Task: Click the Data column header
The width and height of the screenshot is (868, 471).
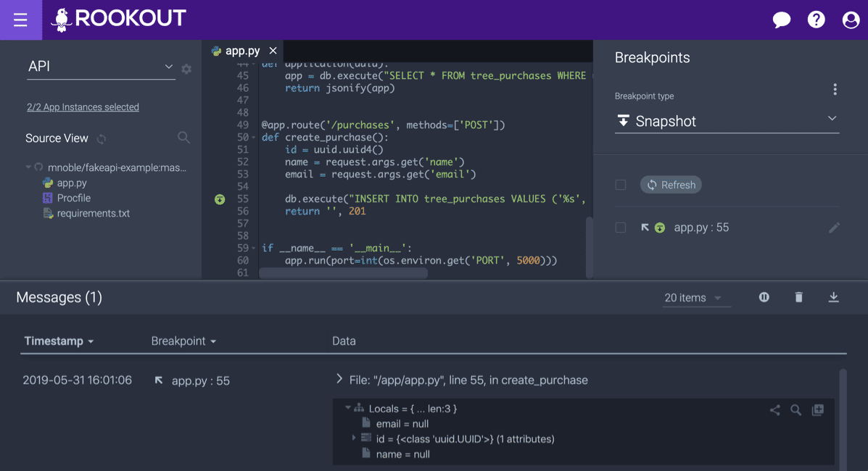Action: point(344,341)
